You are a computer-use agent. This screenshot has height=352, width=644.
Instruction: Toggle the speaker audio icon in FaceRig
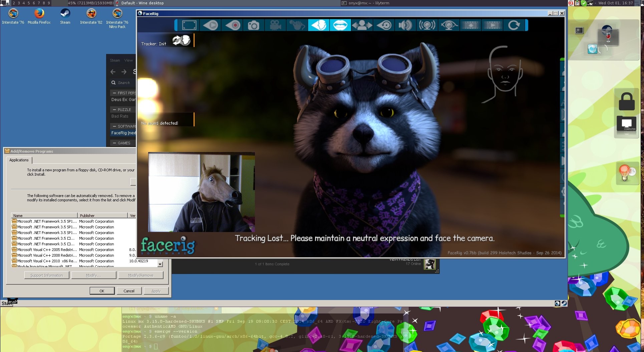(405, 25)
